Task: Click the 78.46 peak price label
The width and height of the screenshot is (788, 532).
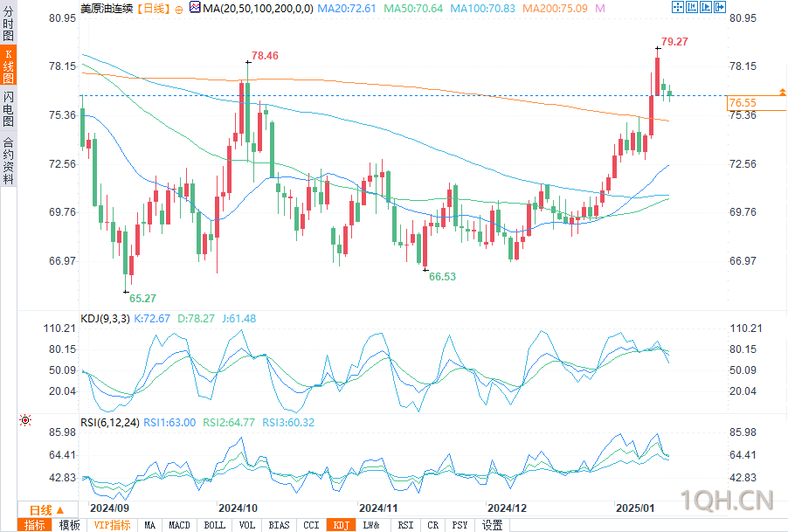Action: pos(265,56)
